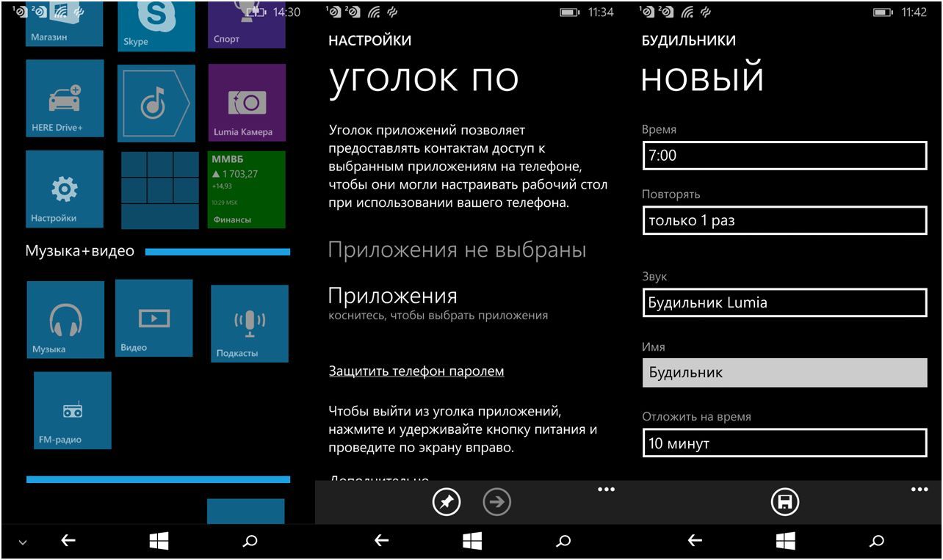943x560 pixels.
Task: Open the Видео app tile
Action: pos(154,319)
